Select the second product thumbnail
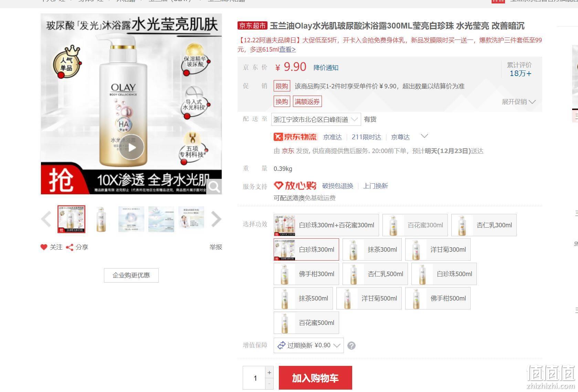Image resolution: width=578 pixels, height=392 pixels. 101,219
